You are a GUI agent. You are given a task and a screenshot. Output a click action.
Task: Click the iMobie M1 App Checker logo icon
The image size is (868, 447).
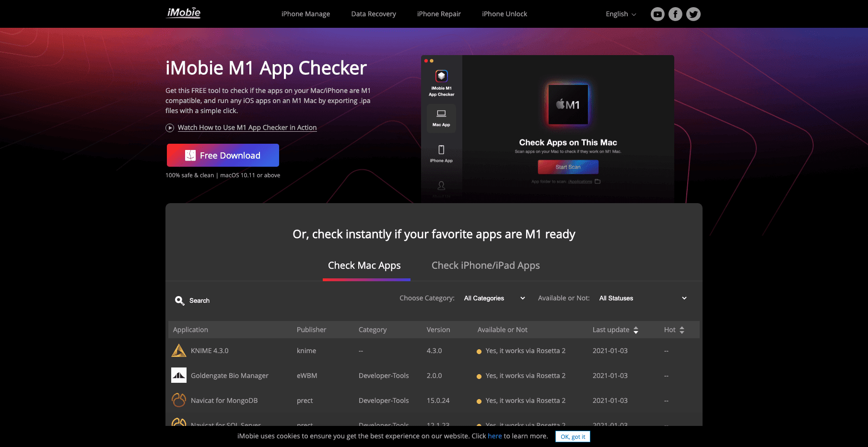pos(441,76)
